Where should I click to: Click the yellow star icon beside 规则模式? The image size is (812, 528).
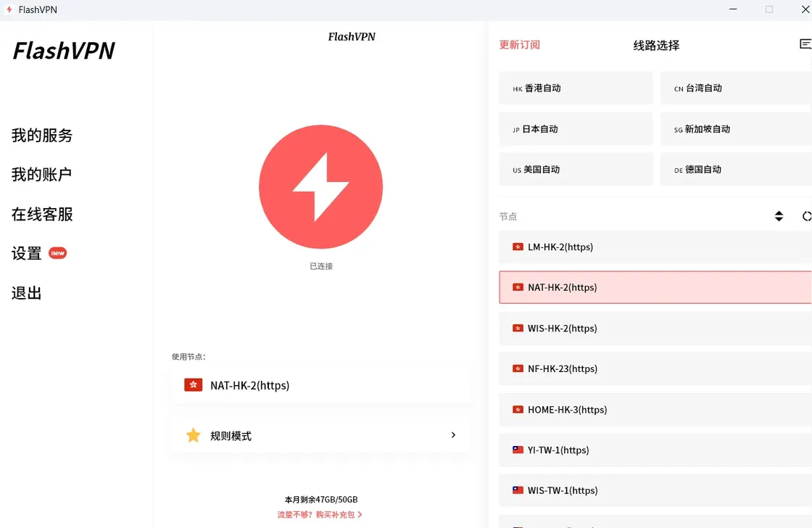pos(193,435)
